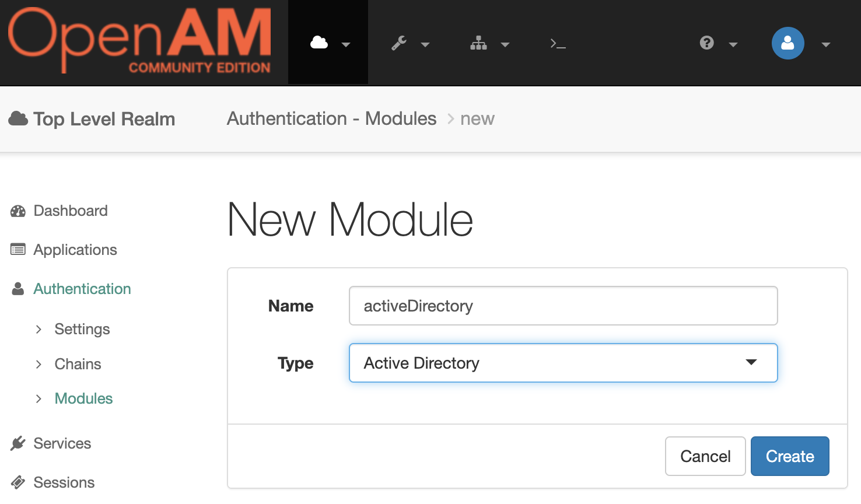Image resolution: width=861 pixels, height=504 pixels.
Task: Open the Type dropdown showing Active Directory
Action: (x=563, y=363)
